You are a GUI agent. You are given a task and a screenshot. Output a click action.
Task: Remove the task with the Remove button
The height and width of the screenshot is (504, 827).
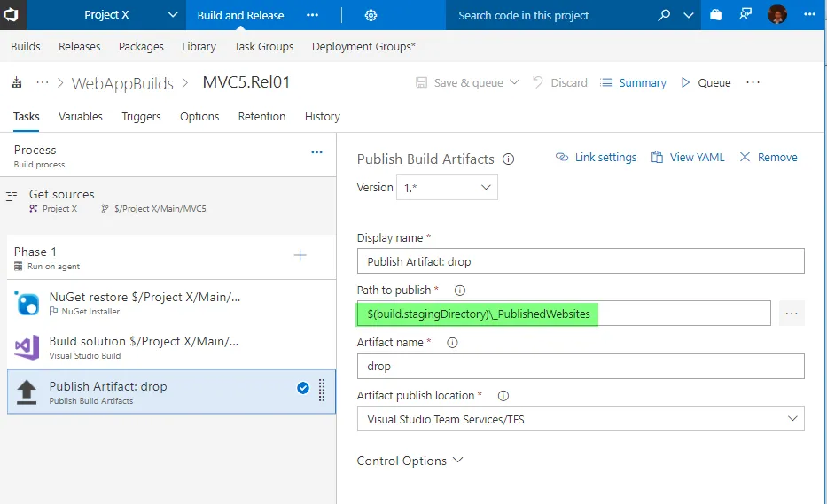click(x=768, y=157)
